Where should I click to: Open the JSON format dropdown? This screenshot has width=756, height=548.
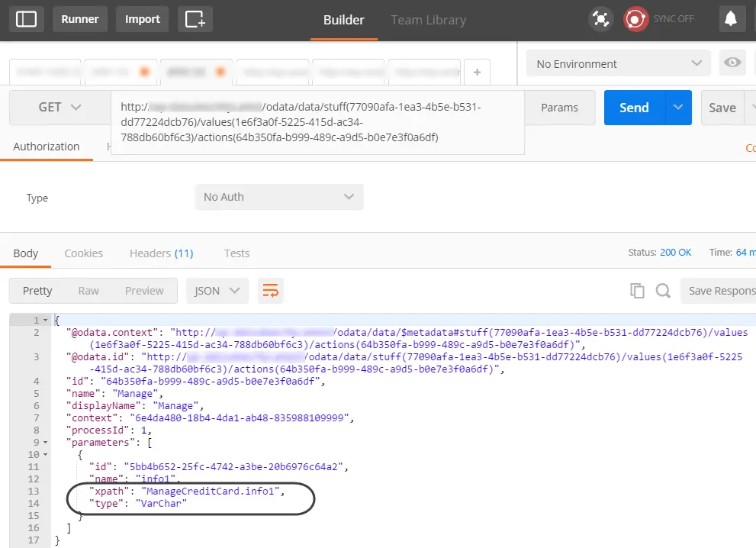217,290
